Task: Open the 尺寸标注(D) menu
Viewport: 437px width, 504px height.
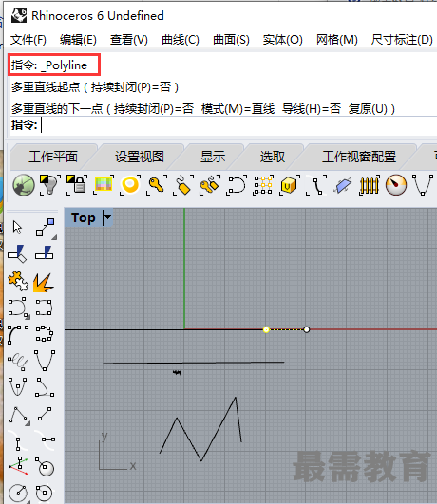Action: pyautogui.click(x=402, y=40)
